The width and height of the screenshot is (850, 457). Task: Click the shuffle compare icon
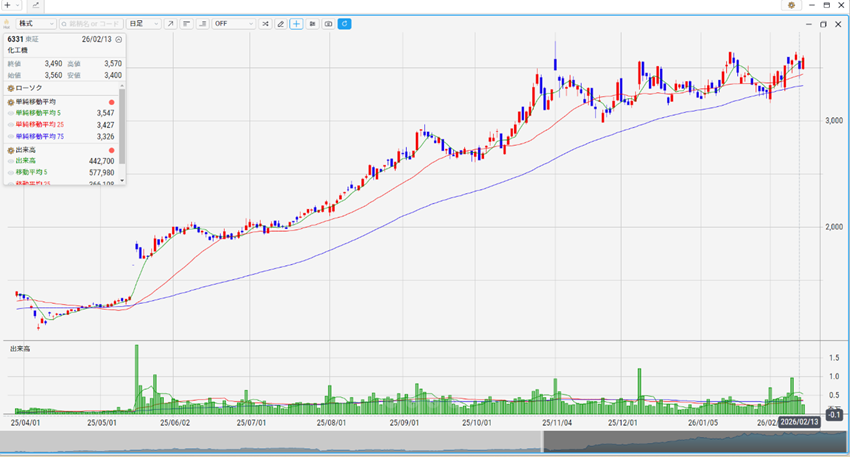(264, 23)
